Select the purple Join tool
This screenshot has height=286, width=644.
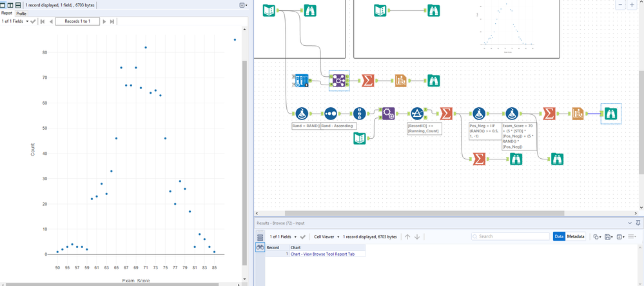339,81
